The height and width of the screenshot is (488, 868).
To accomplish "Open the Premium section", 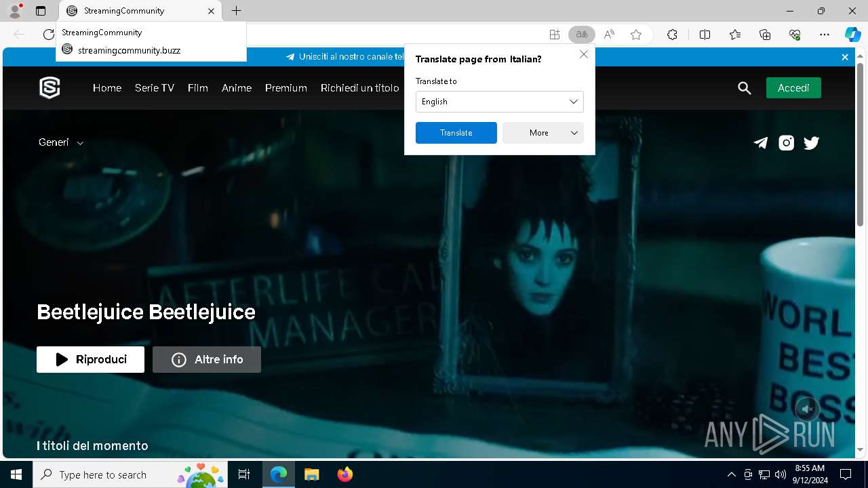I will (286, 88).
